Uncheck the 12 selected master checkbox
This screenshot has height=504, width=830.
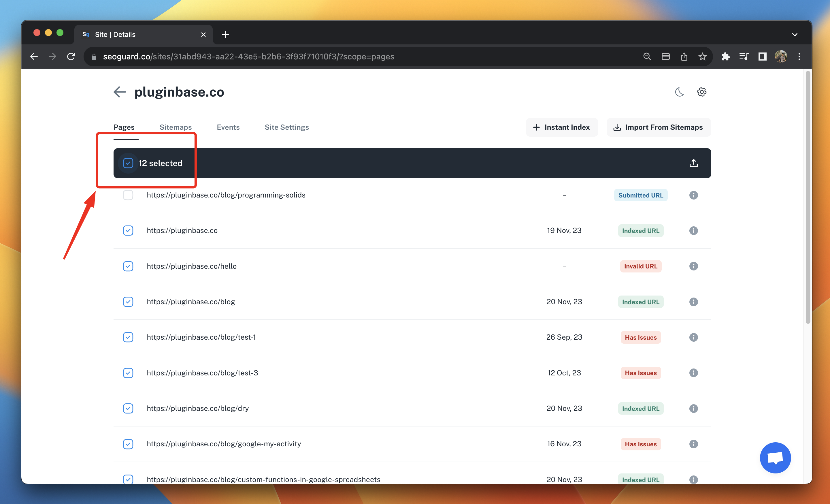[x=128, y=163]
